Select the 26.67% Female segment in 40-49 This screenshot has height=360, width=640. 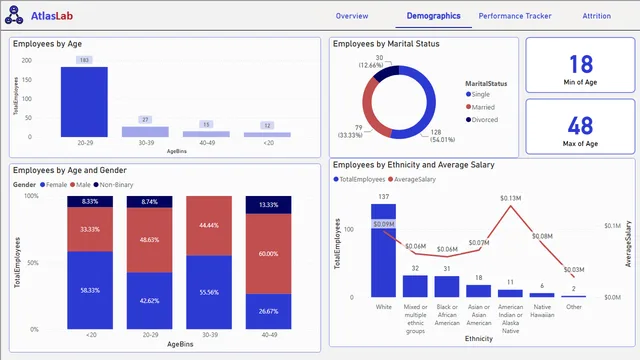click(268, 311)
